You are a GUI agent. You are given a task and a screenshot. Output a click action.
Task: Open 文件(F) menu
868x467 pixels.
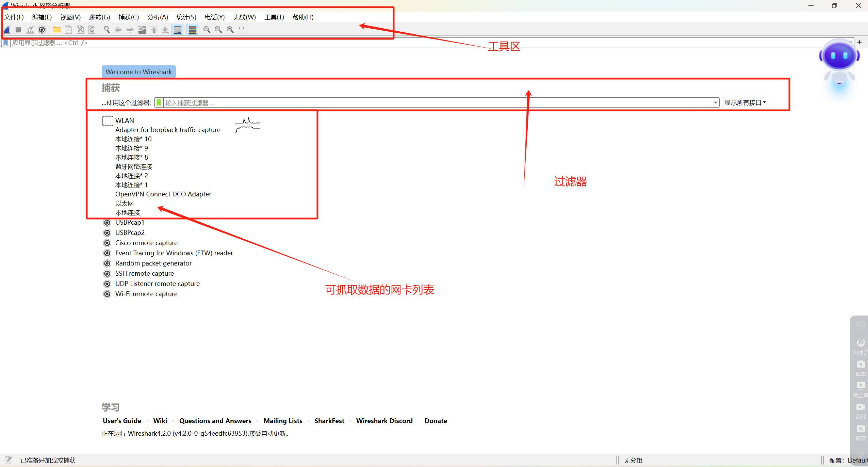pyautogui.click(x=14, y=17)
